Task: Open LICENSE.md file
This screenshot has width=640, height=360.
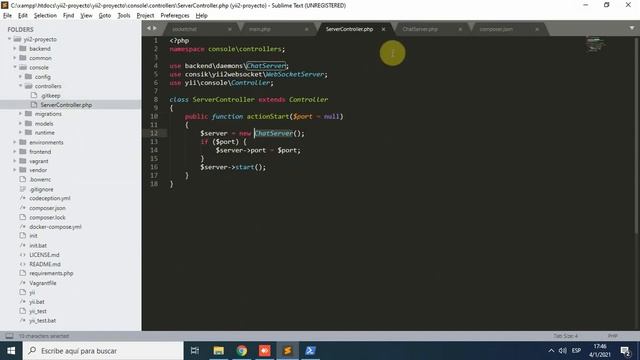Action: pyautogui.click(x=44, y=255)
